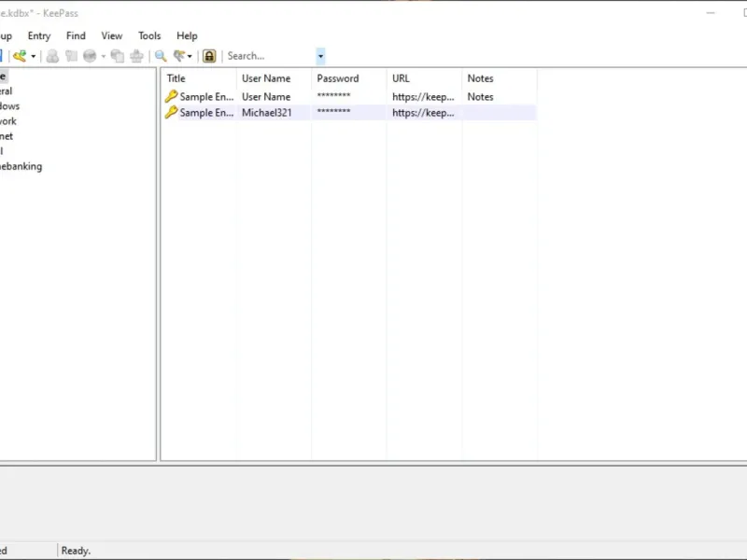Click the Copy Password toolbar icon
This screenshot has width=747, height=560.
pos(71,56)
